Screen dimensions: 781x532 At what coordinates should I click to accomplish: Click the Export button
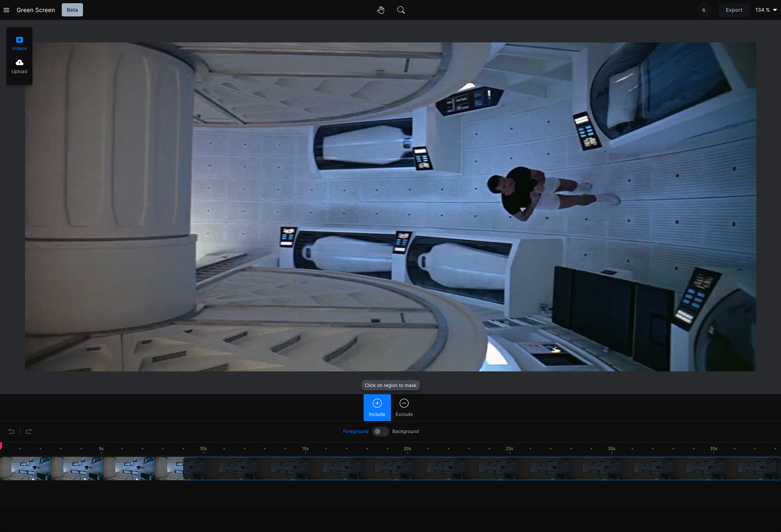(734, 10)
